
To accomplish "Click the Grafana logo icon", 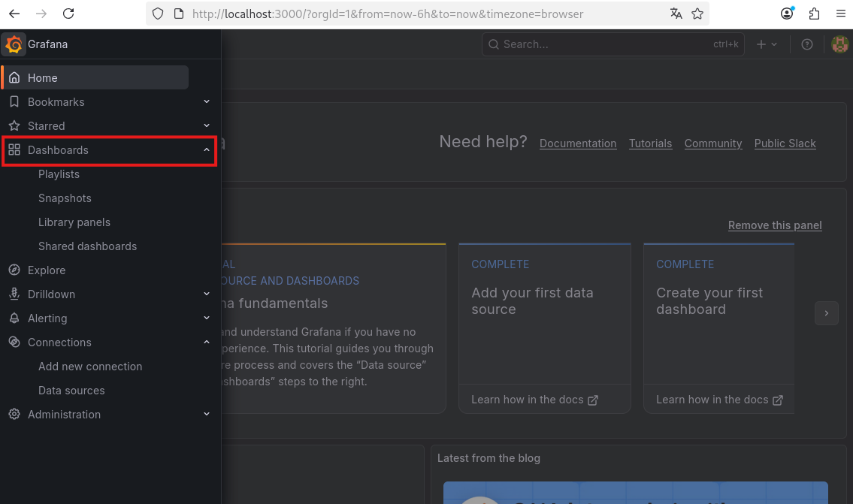I will click(14, 44).
